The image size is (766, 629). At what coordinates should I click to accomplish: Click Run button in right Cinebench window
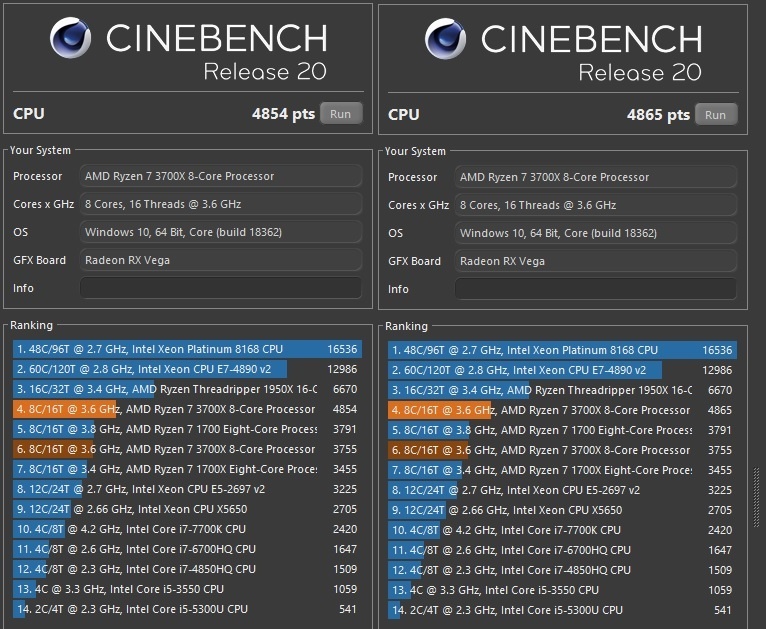coord(716,114)
